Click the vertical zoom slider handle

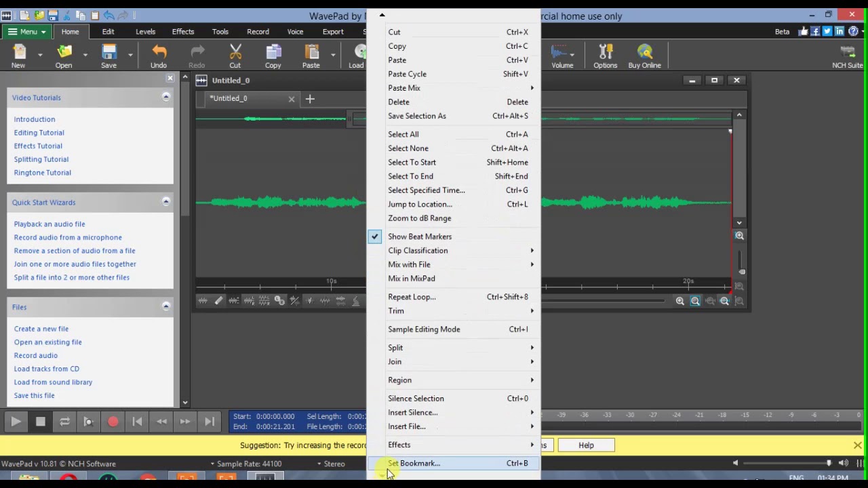coord(742,272)
